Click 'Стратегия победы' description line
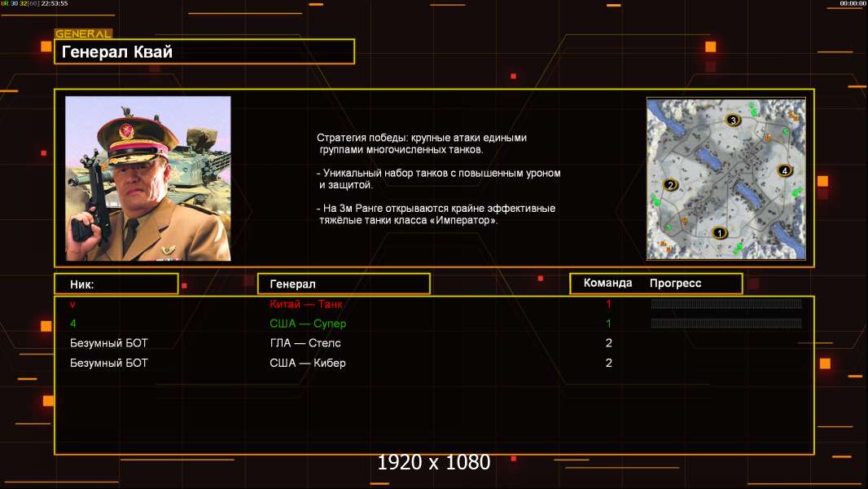 pos(422,143)
